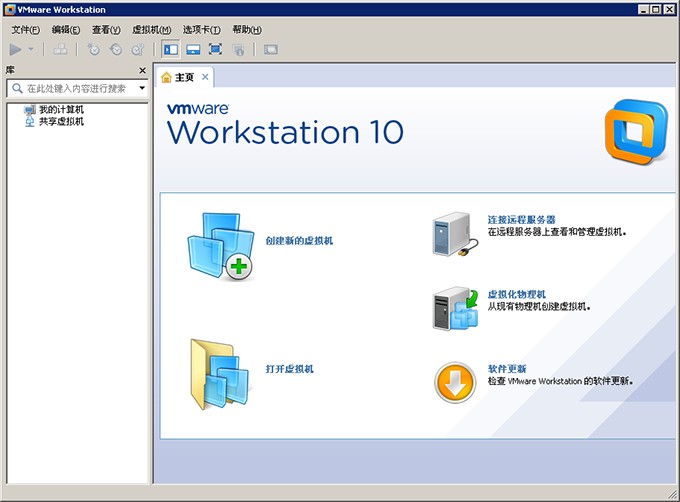Viewport: 680px width, 502px height.
Task: Click the send Ctrl+Alt+Del toolbar icon
Action: [60, 49]
